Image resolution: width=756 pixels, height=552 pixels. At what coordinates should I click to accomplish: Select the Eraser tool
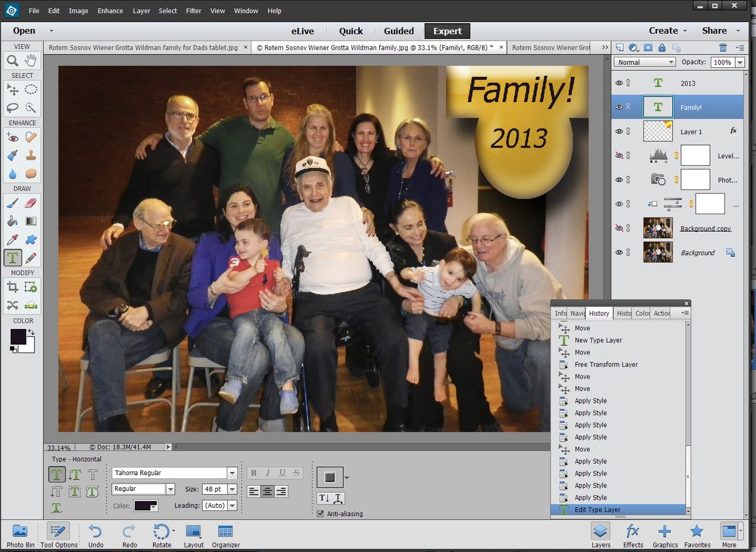click(x=30, y=202)
